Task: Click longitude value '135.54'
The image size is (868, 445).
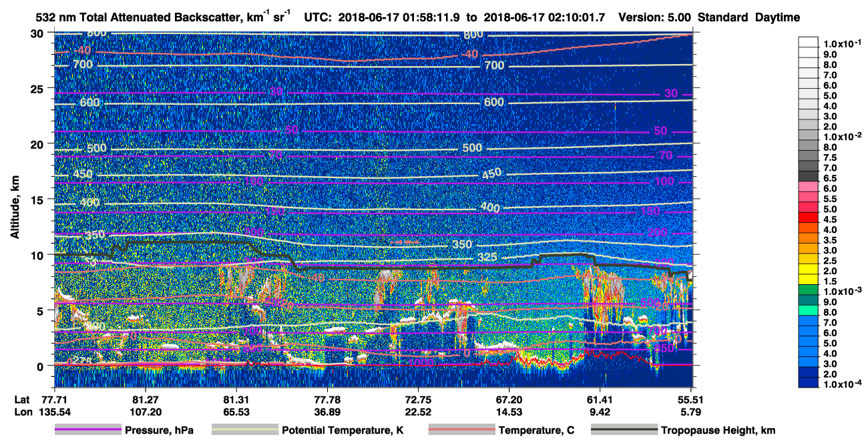Action: click(x=54, y=412)
